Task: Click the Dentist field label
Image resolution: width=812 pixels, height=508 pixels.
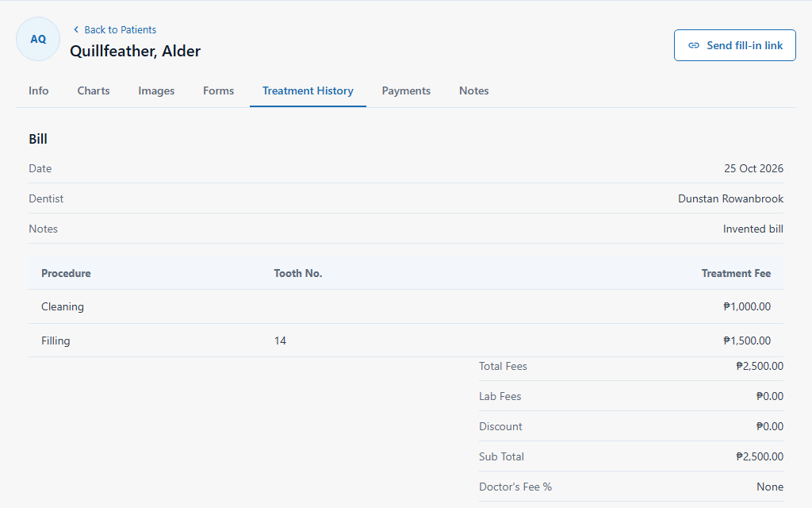Action: 46,198
